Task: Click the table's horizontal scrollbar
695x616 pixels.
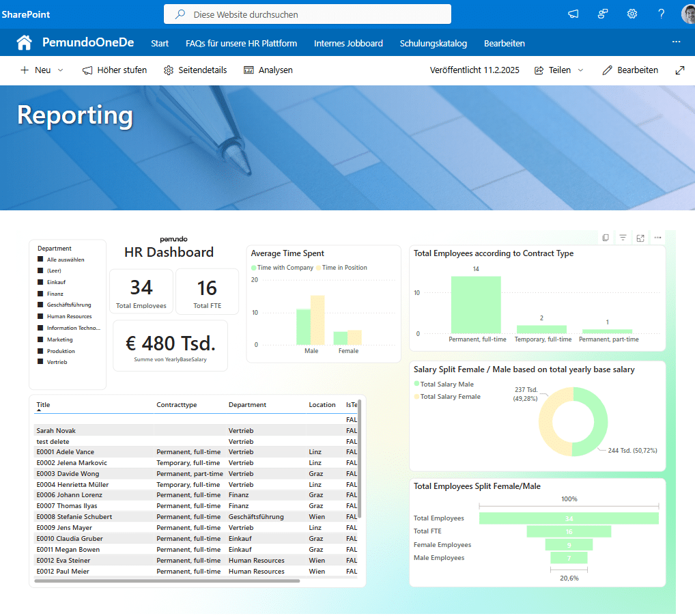Action: click(167, 580)
